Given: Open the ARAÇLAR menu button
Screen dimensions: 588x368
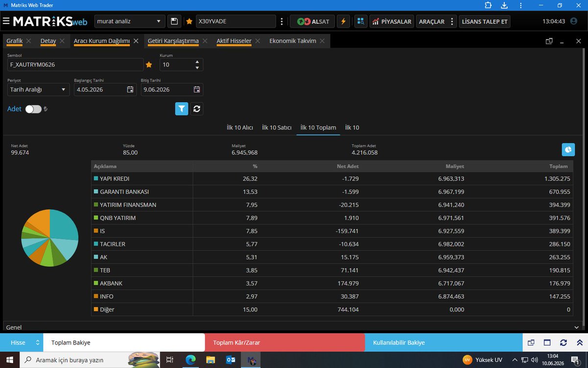Looking at the screenshot, I should [x=432, y=22].
